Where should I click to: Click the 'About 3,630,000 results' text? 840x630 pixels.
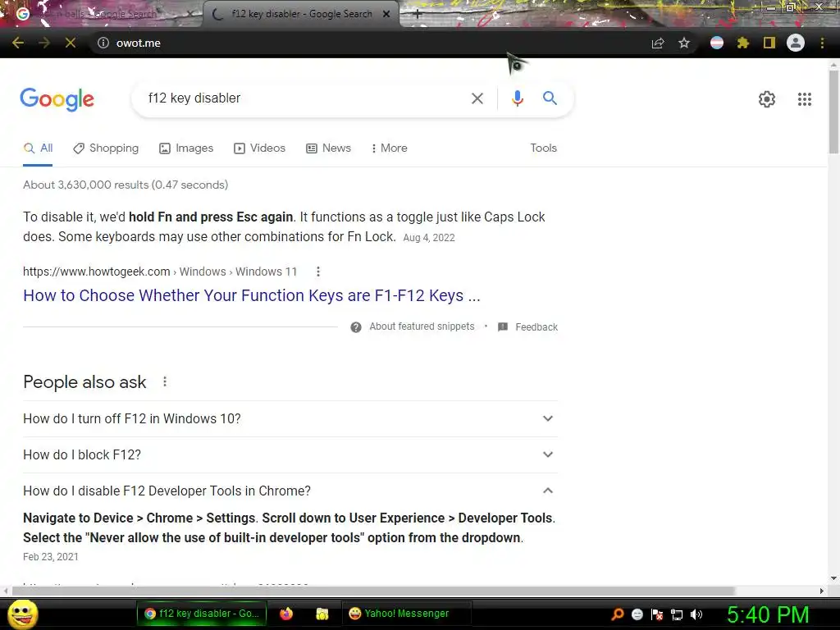(x=126, y=185)
